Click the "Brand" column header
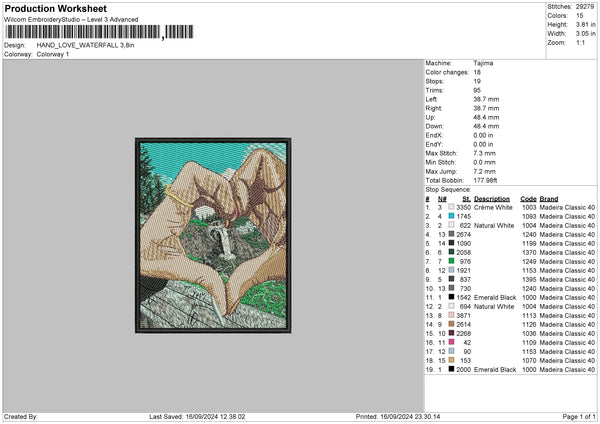This screenshot has width=600, height=424. (x=549, y=199)
